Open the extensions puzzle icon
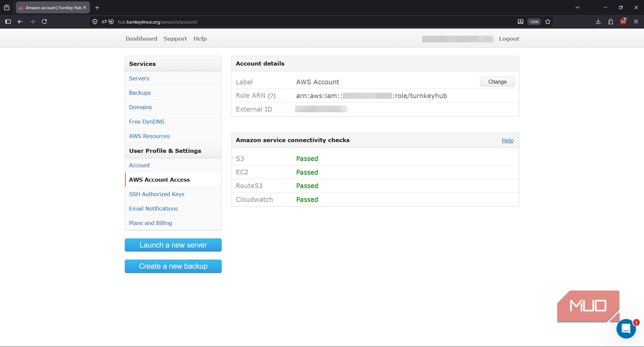The width and height of the screenshot is (644, 347). pyautogui.click(x=610, y=21)
